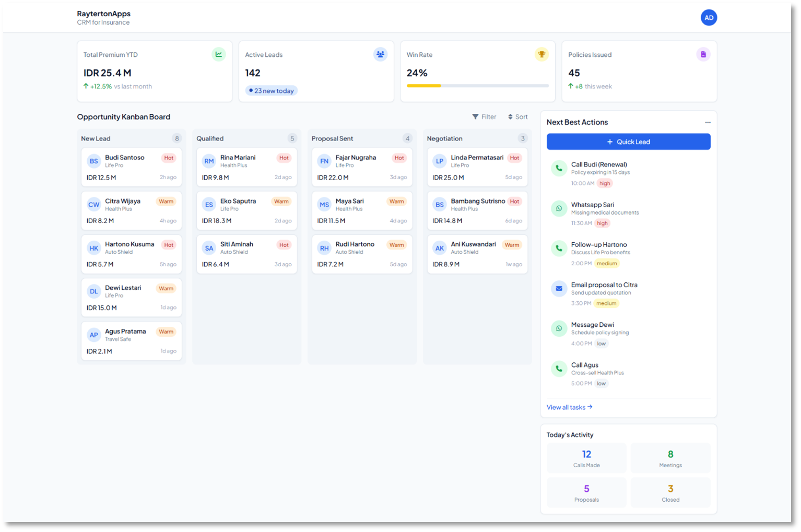The width and height of the screenshot is (801, 532).
Task: Click the Total Premium chart icon
Action: (219, 54)
